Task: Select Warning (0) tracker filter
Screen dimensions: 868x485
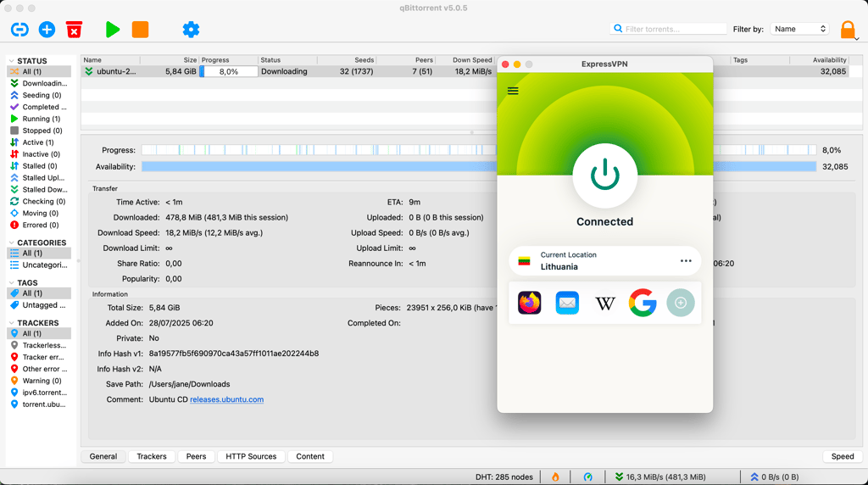Action: pyautogui.click(x=39, y=381)
